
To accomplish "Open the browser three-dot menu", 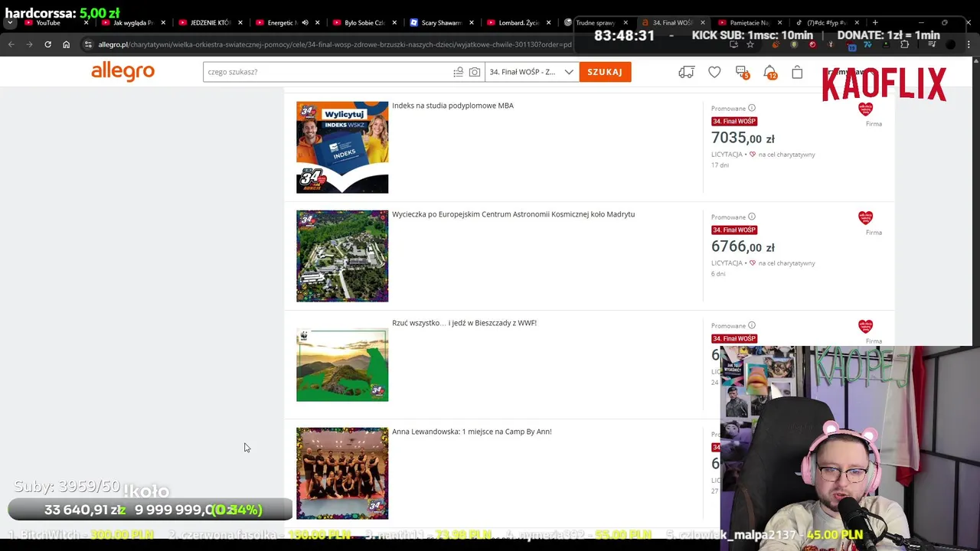I will [x=969, y=44].
